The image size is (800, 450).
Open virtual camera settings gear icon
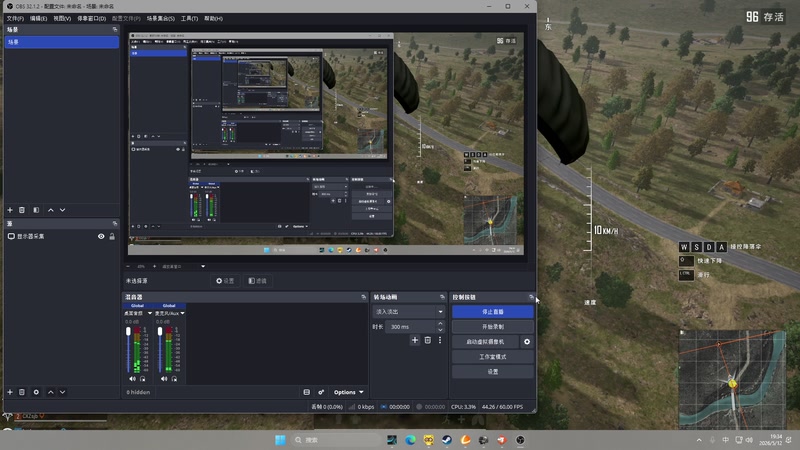click(x=527, y=341)
